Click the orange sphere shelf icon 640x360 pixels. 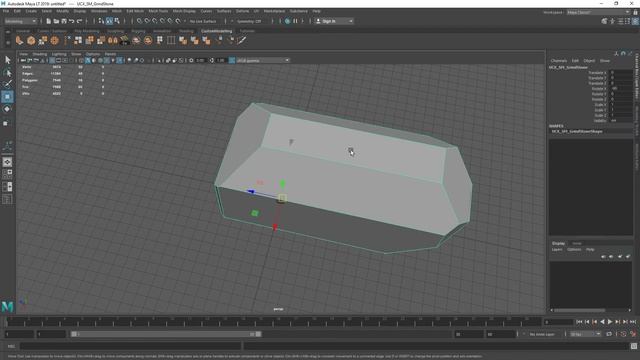pos(31,40)
